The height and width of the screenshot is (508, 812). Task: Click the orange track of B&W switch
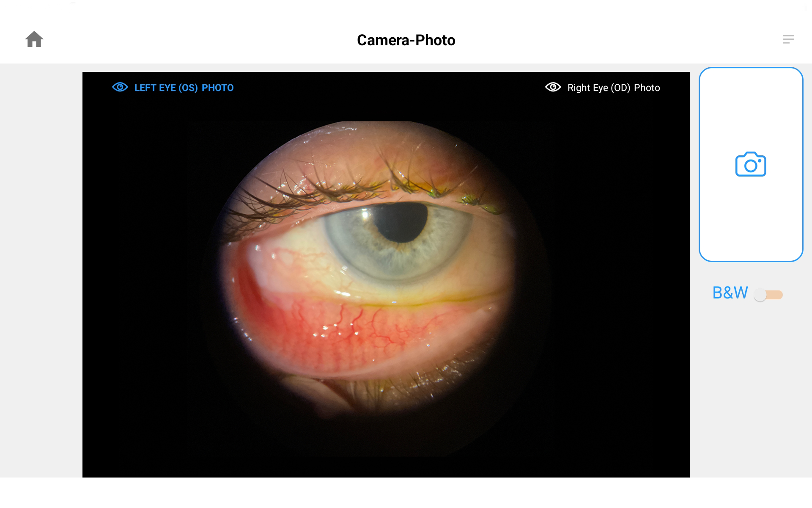click(x=775, y=295)
